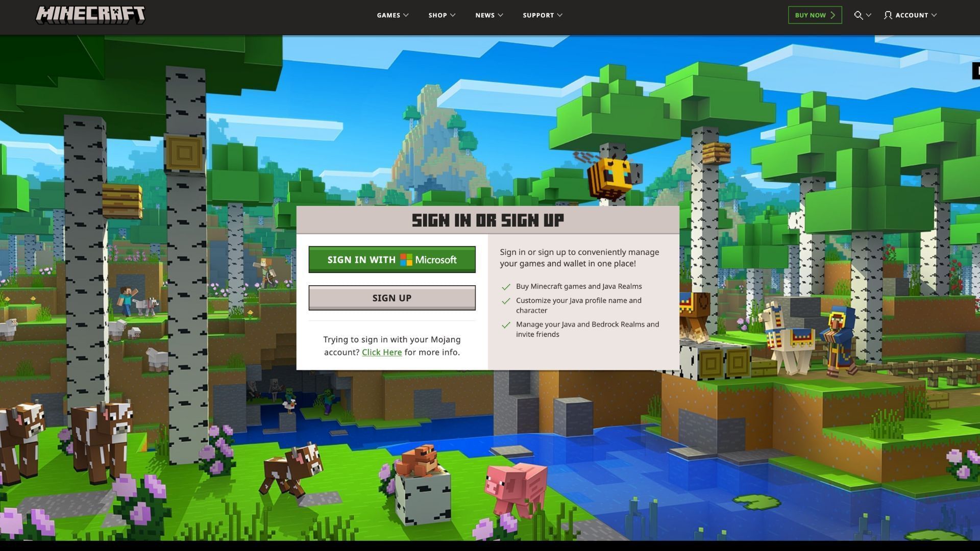Viewport: 980px width, 551px height.
Task: Expand the Games menu chevron
Action: (406, 15)
